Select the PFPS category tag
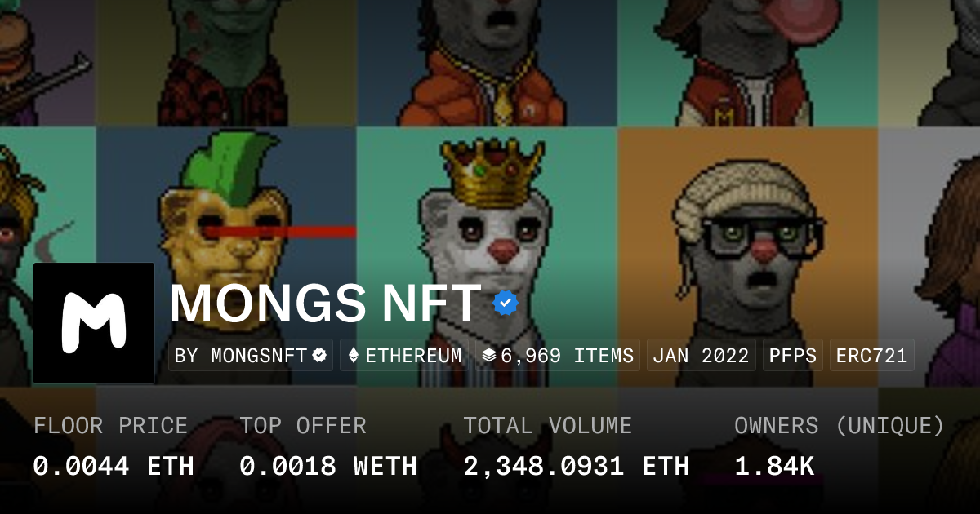This screenshot has width=980, height=514. coord(793,356)
